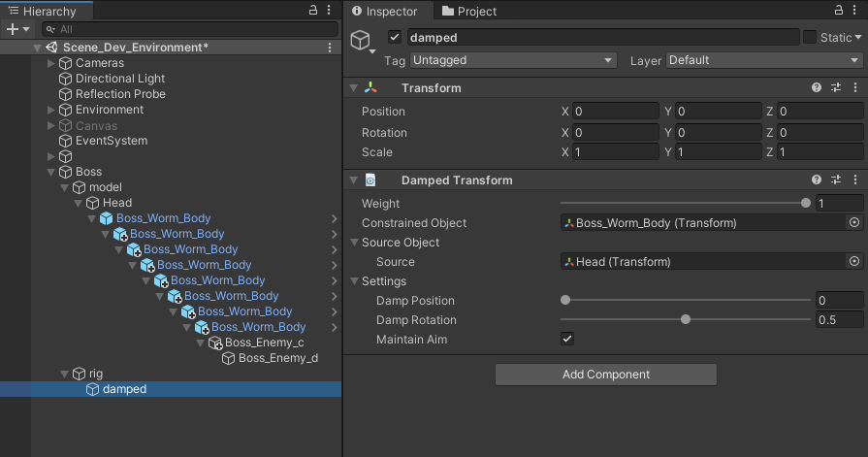Uncheck the Maintain Aim checkbox

point(567,340)
